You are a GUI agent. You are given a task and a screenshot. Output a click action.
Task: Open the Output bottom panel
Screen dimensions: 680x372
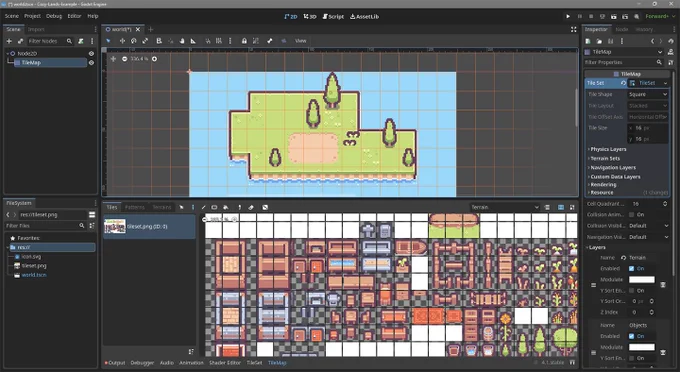[115, 363]
